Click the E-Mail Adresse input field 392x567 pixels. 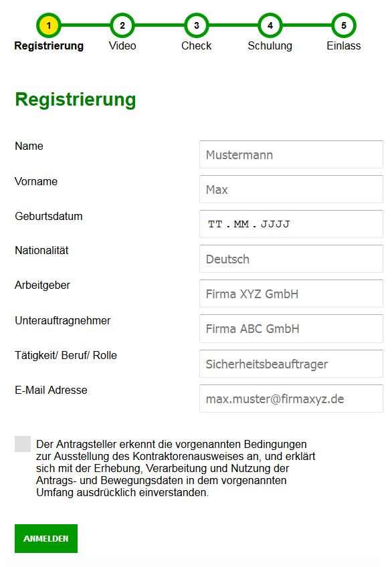pos(291,398)
